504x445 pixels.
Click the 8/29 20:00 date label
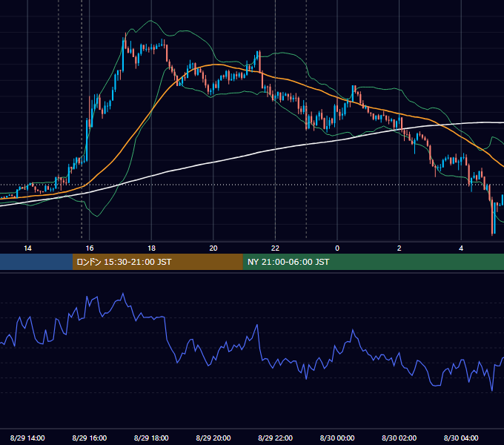[x=213, y=438]
